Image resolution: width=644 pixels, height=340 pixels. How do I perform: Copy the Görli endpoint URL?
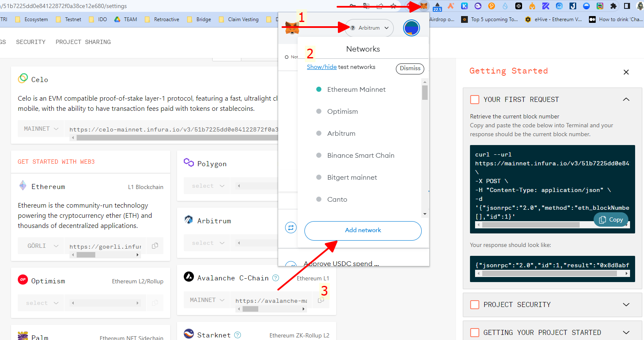click(155, 246)
